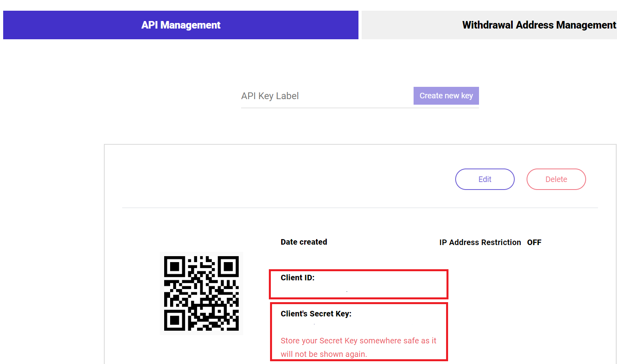
Task: Click the Client's Secret Key label
Action: [x=316, y=314]
